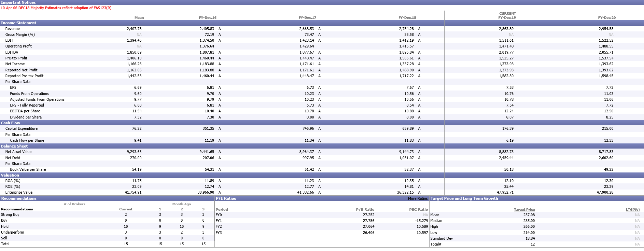Select the EBITDA per Share row label
Screen dimensions: 644x251
pyautogui.click(x=25, y=111)
